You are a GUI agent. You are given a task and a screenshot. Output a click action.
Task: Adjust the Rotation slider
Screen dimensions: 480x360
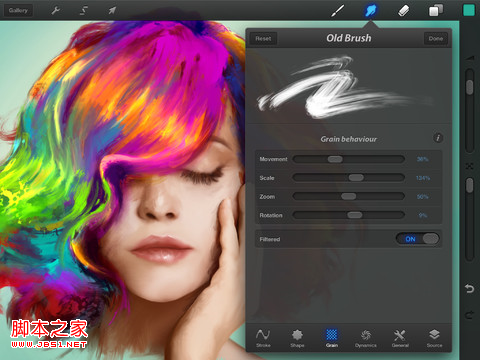(349, 215)
